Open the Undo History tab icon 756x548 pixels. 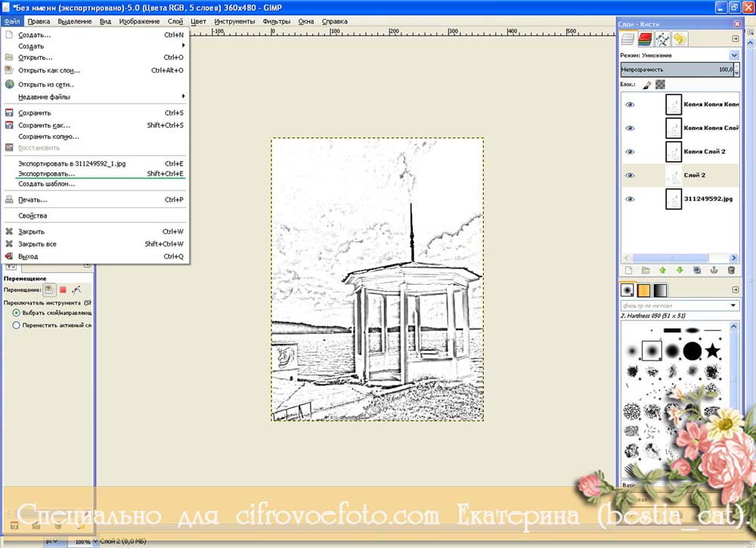(680, 39)
